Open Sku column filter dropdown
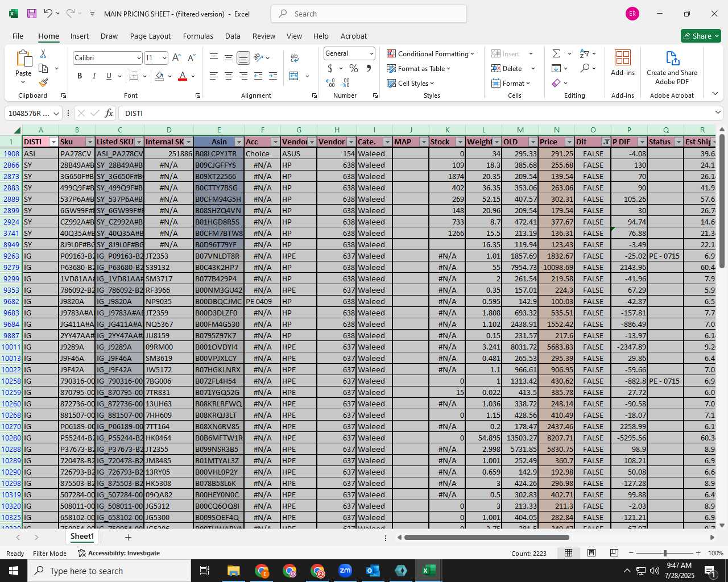This screenshot has width=728, height=582. coord(90,142)
